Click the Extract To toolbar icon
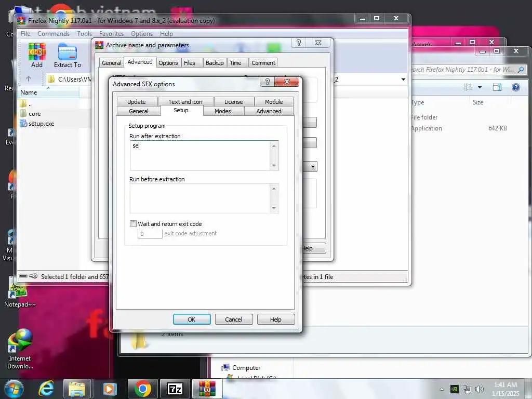Screen dimensions: 532x399 [67, 55]
